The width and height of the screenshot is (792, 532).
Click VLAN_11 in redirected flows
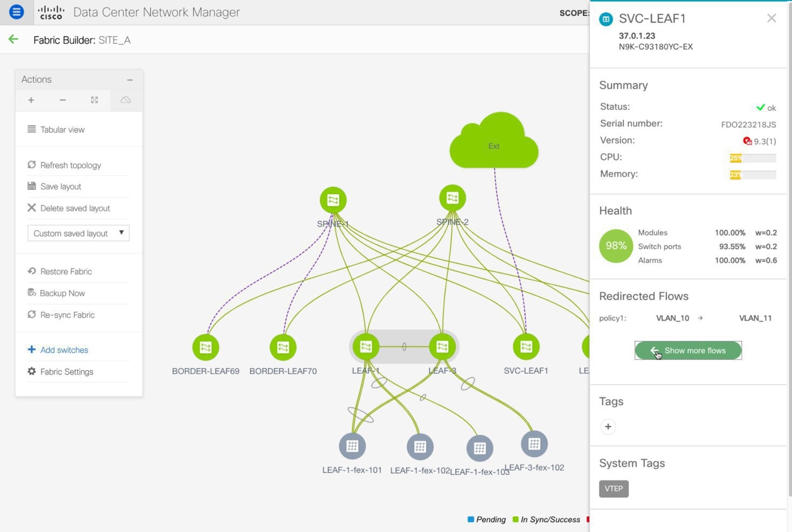pyautogui.click(x=755, y=318)
